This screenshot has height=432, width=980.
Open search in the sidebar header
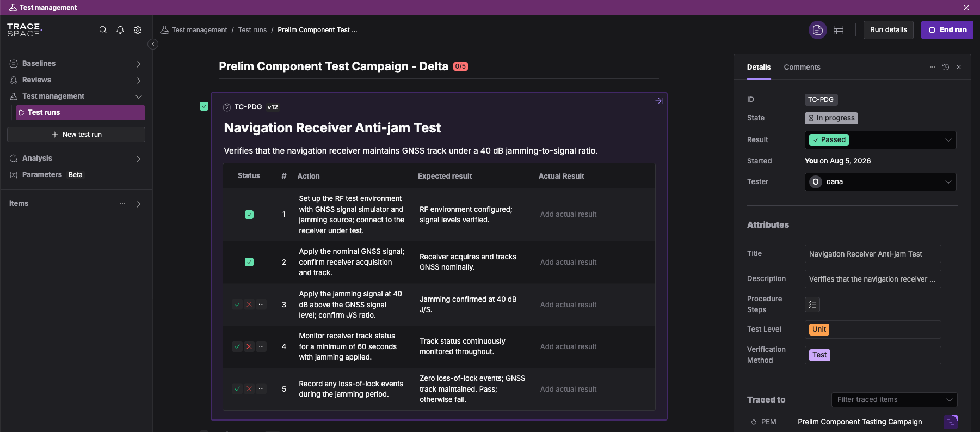(x=103, y=30)
